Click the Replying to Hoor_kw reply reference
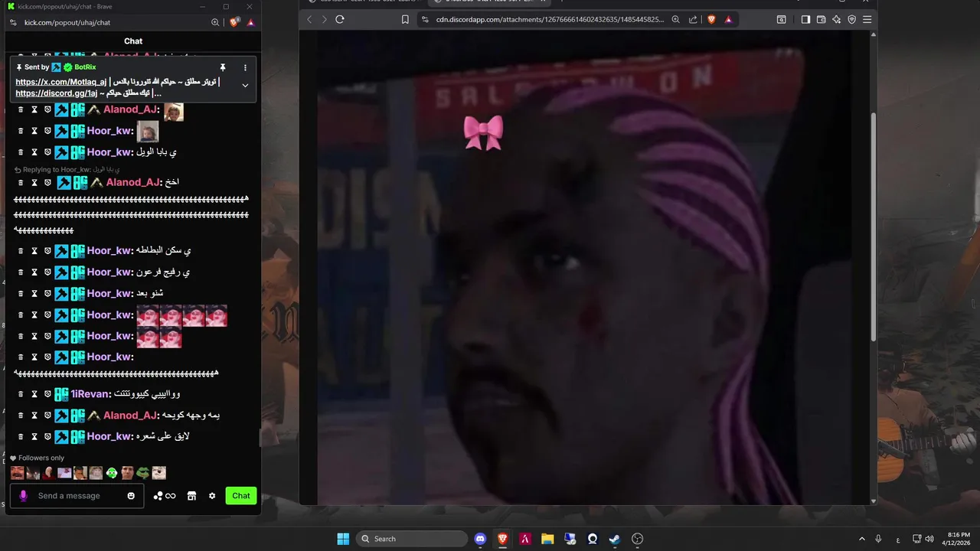980x551 pixels. tap(67, 169)
